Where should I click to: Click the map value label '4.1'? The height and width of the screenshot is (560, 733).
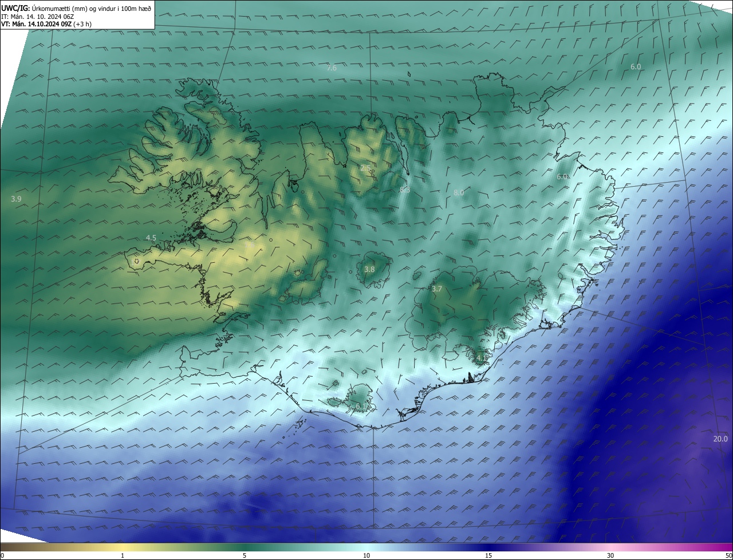point(481,358)
